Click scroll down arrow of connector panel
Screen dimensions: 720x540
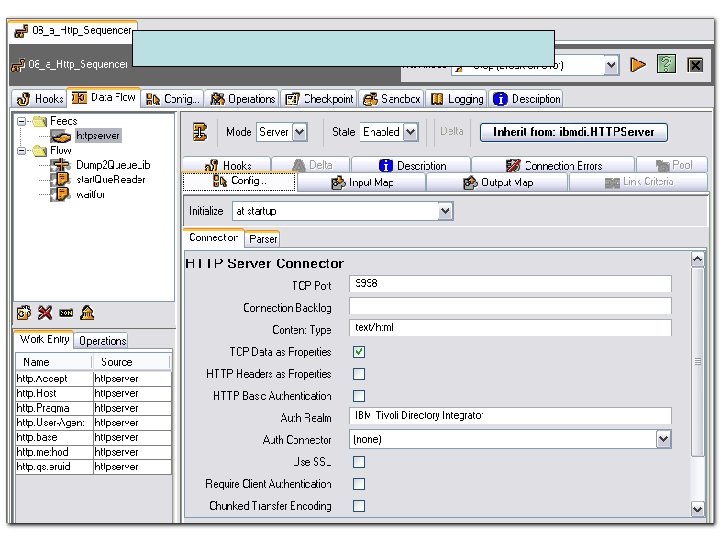pos(697,509)
